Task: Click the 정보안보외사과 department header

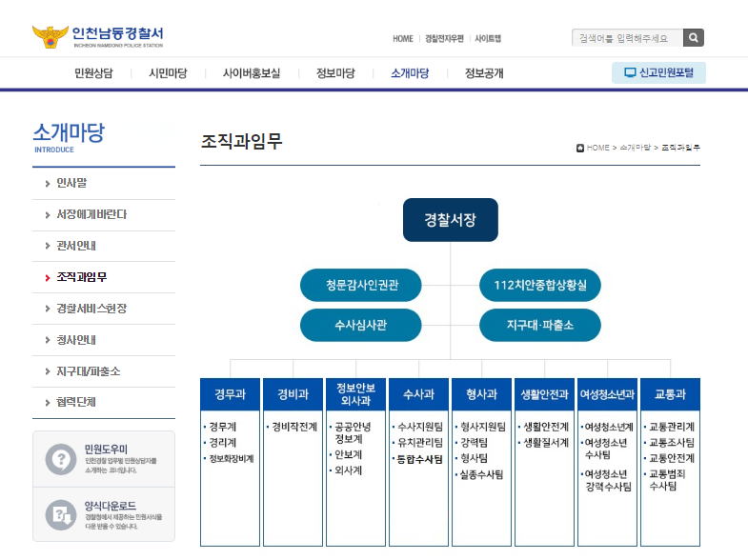Action: pyautogui.click(x=355, y=394)
